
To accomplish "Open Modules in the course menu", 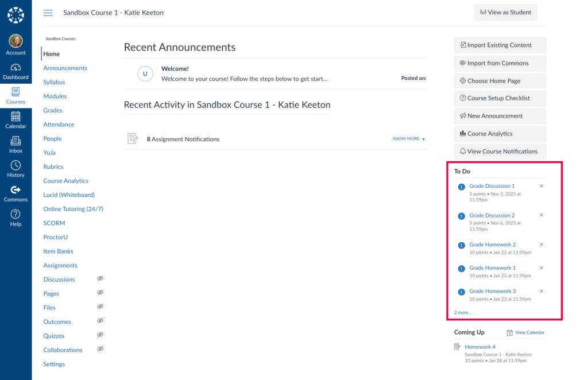I will 55,96.
